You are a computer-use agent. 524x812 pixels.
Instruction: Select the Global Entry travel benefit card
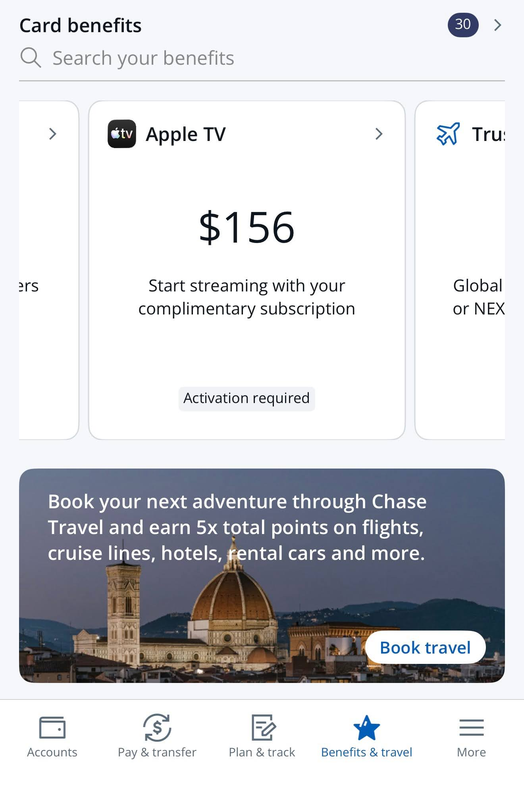click(460, 270)
